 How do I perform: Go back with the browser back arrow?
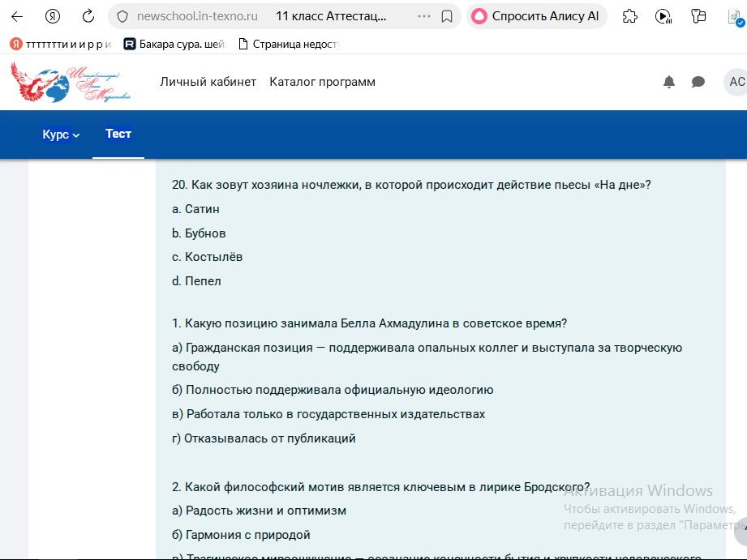[x=17, y=17]
